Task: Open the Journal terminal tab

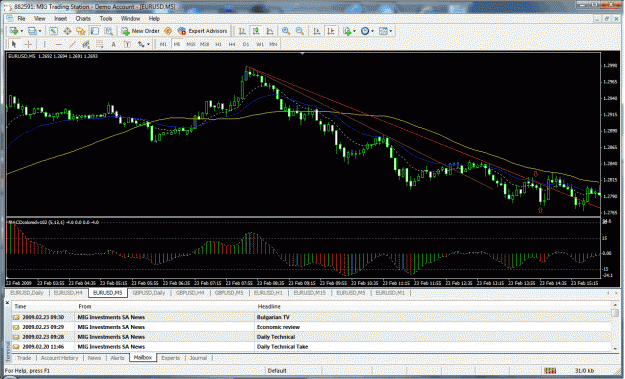Action: click(198, 358)
